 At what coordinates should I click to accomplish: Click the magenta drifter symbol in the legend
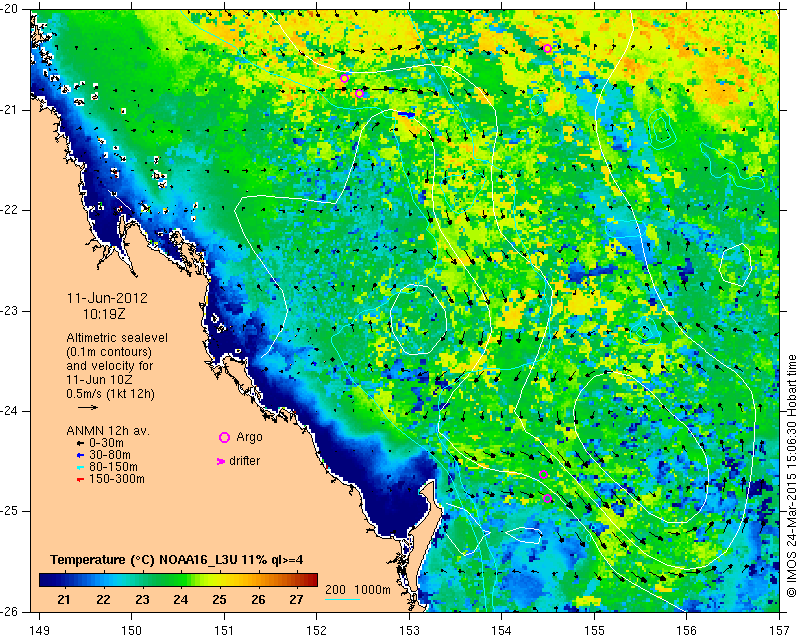(221, 461)
